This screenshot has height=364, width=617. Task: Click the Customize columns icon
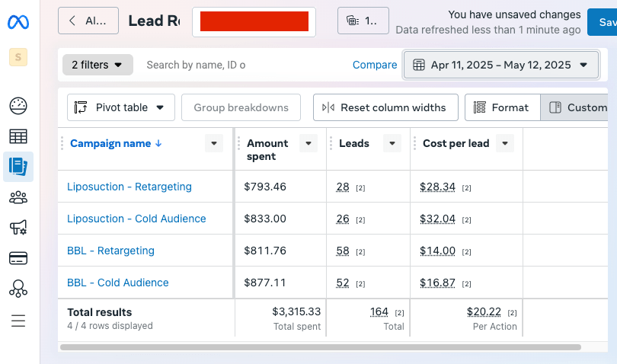555,107
